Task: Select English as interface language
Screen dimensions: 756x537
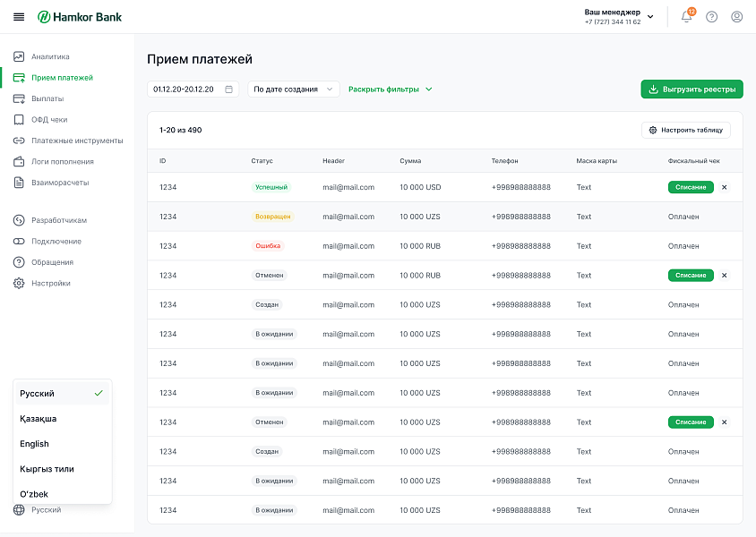Action: 34,443
